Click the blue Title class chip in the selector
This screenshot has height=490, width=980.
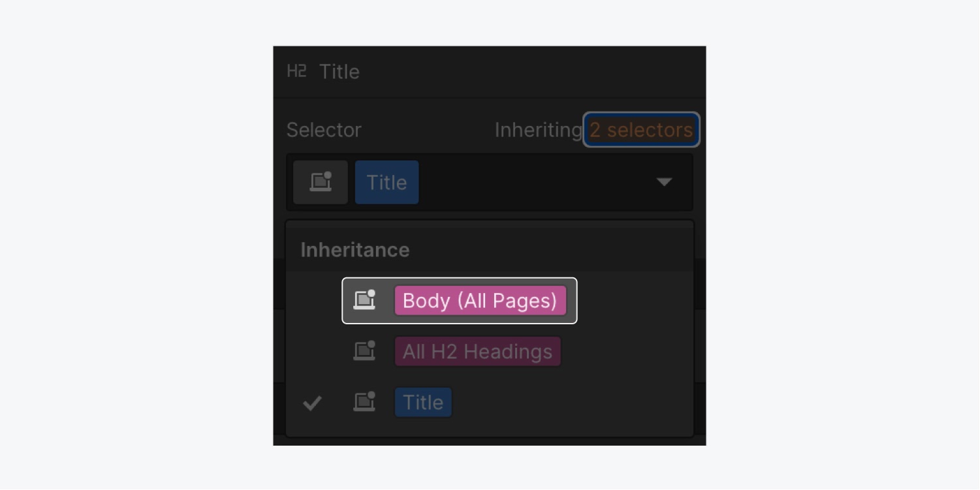(x=387, y=182)
